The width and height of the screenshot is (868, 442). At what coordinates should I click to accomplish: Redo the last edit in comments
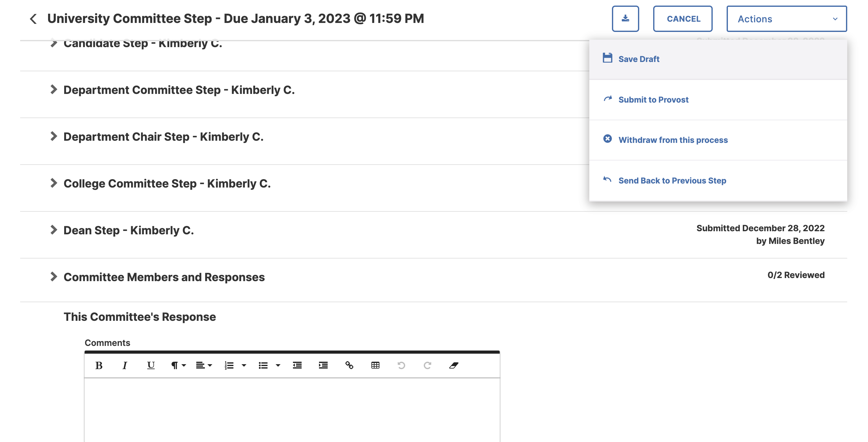pyautogui.click(x=427, y=365)
